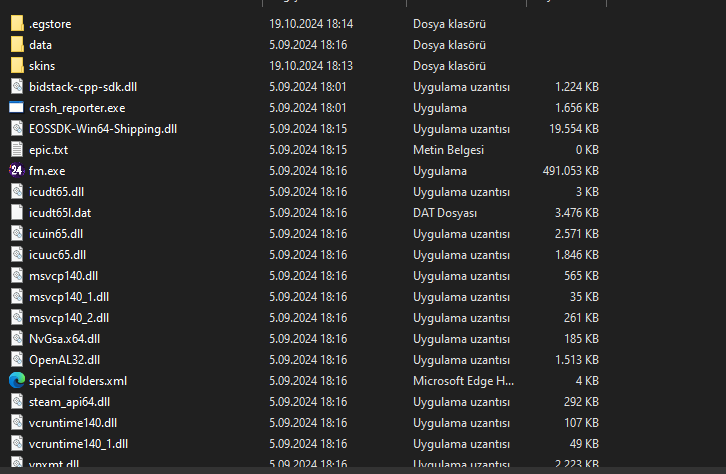Select the file name special folders.xml
Screen dimensions: 726x474
(78, 381)
